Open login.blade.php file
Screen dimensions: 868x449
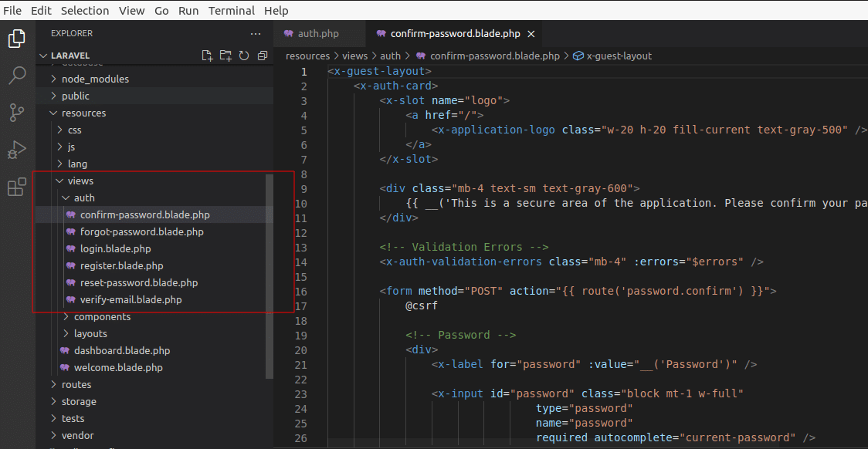[x=115, y=248]
